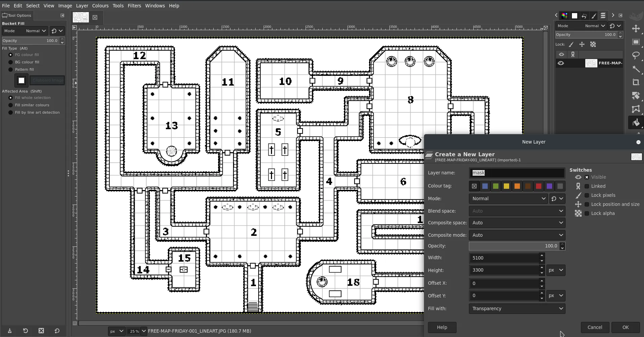Screen dimensions: 644x337
Task: Choose the red colour tag swatch
Action: coord(538,186)
